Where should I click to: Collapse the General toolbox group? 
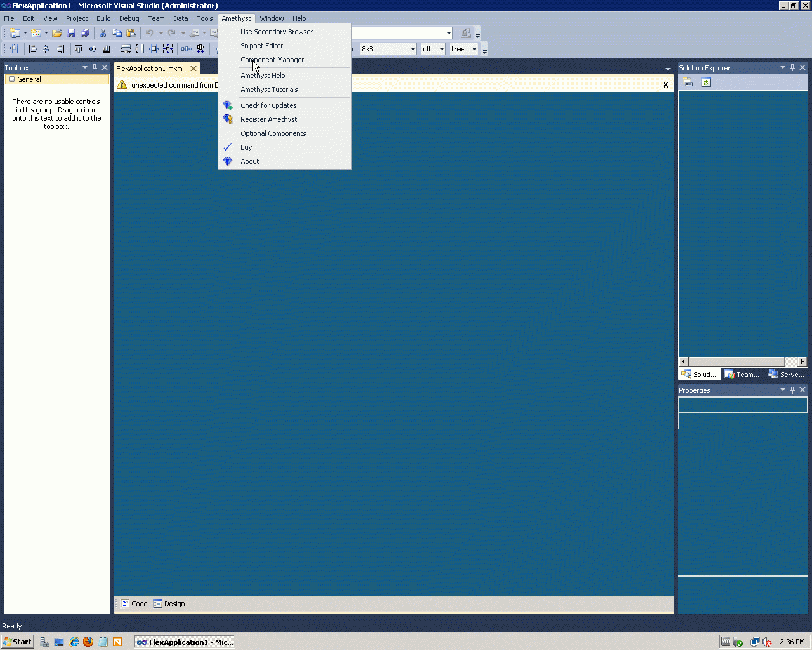click(11, 79)
